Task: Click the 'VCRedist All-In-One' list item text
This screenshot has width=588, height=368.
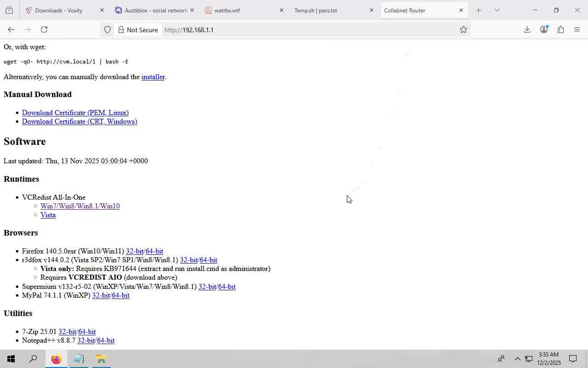Action: (x=54, y=197)
